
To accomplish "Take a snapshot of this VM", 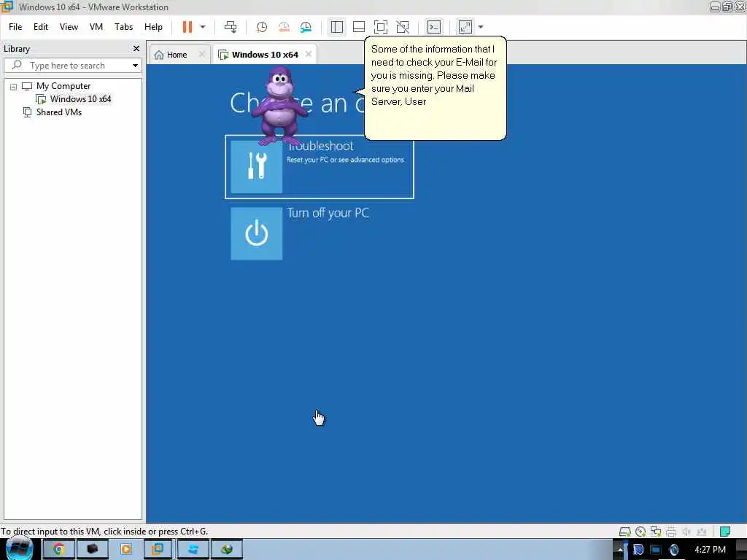I will click(x=261, y=27).
